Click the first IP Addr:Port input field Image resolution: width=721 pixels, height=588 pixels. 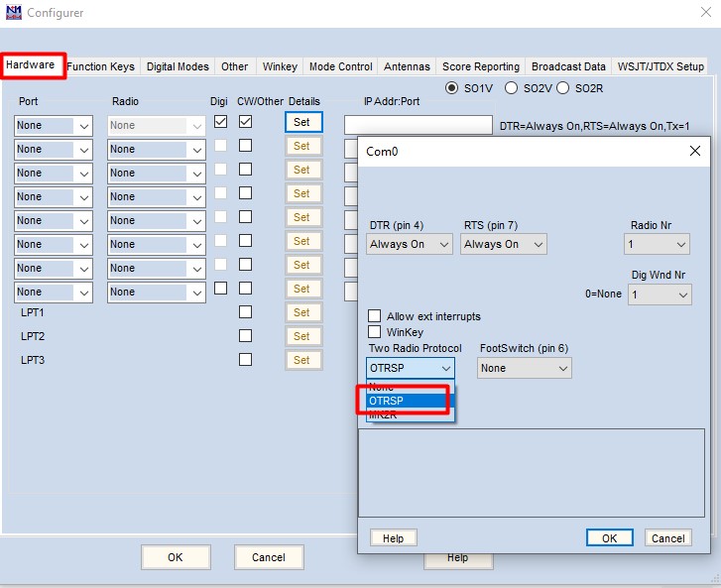point(418,125)
